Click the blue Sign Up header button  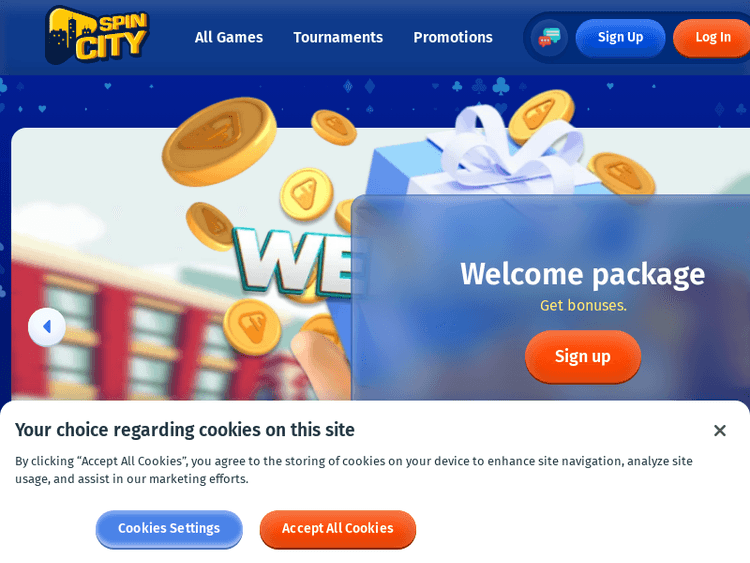pos(620,37)
